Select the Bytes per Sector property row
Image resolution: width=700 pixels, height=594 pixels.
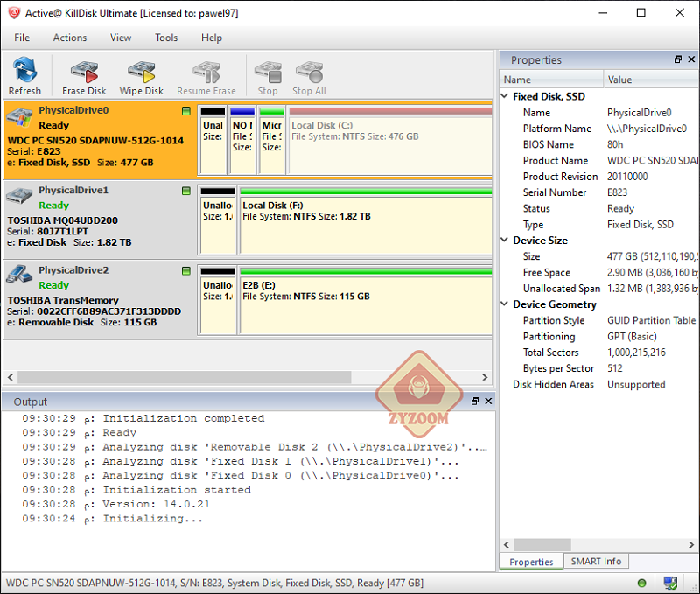click(598, 368)
